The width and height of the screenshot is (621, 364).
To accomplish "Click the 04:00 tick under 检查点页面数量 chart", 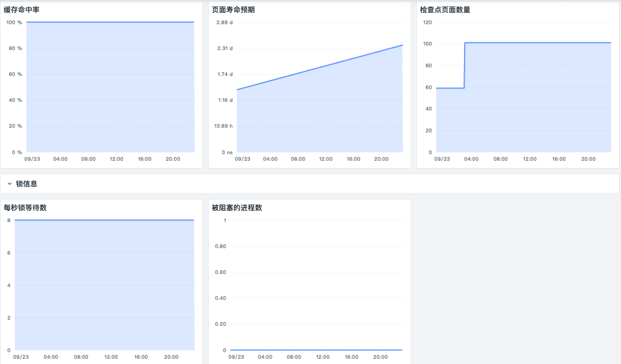I will tap(471, 159).
